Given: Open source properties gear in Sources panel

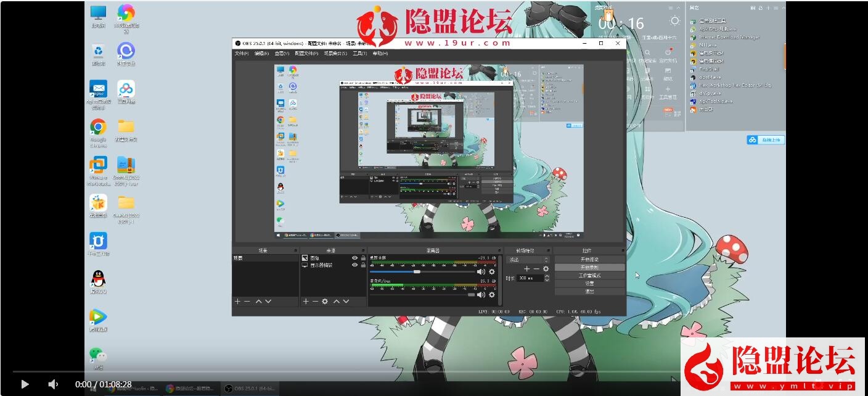Looking at the screenshot, I should 325,301.
